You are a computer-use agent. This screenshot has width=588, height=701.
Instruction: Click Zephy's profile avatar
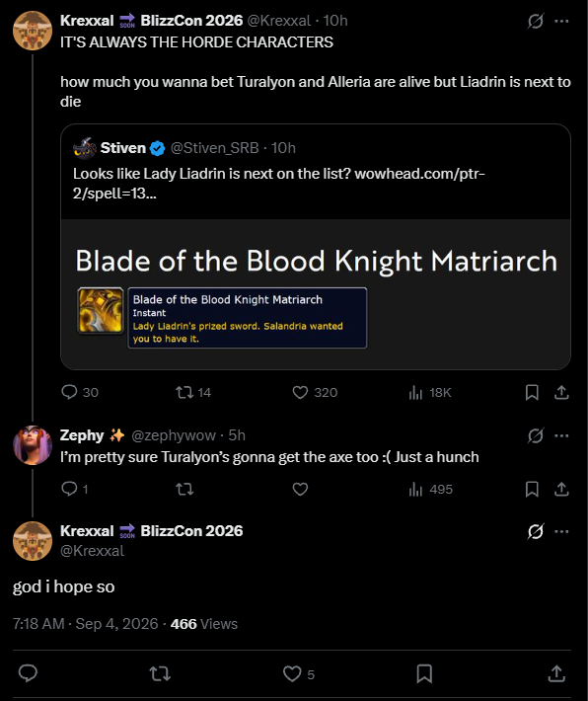pos(33,445)
